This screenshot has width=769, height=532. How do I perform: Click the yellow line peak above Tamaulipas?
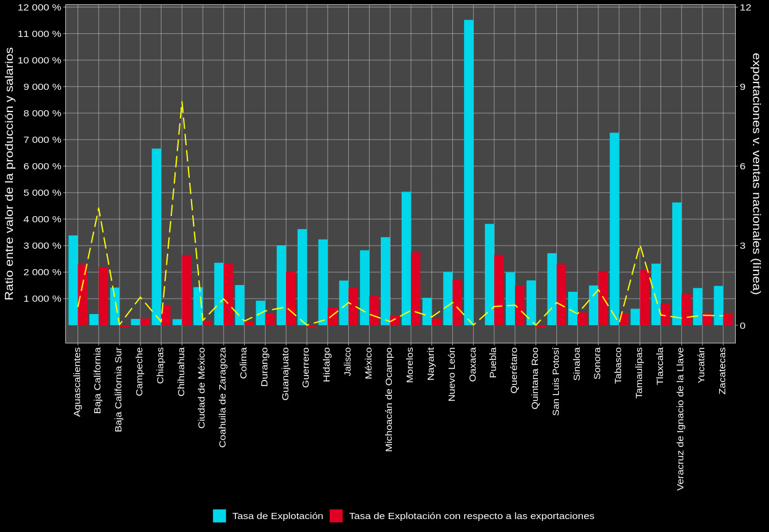640,246
